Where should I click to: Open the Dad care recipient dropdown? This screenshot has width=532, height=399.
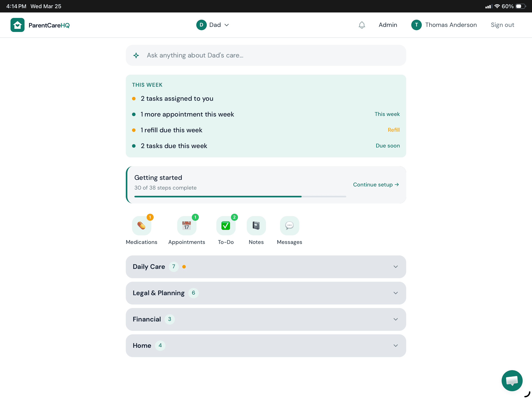(213, 25)
